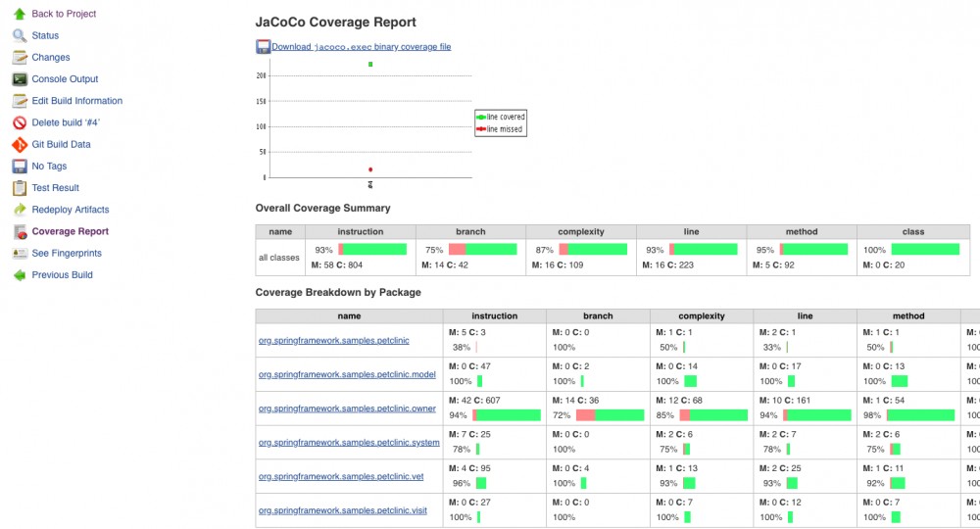Screen dimensions: 980x529
Task: Click the 'JaCoCo Coverage Report' title
Action: [335, 22]
